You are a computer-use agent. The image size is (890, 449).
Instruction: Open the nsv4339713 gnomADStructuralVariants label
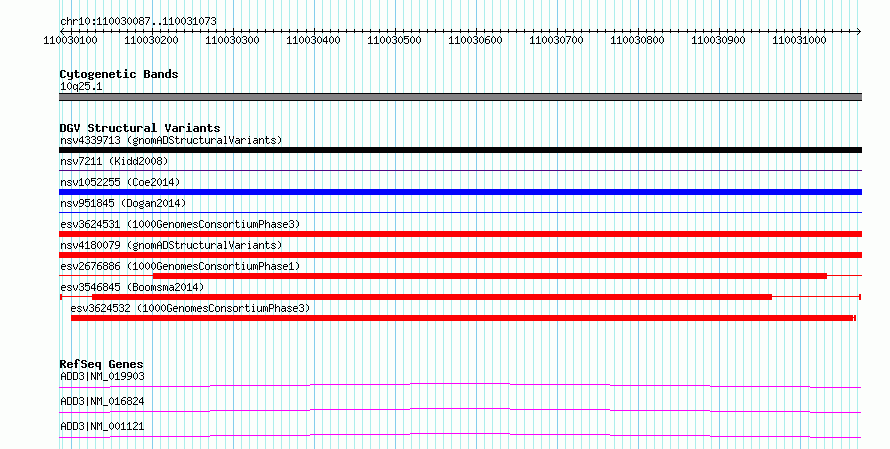(x=171, y=140)
